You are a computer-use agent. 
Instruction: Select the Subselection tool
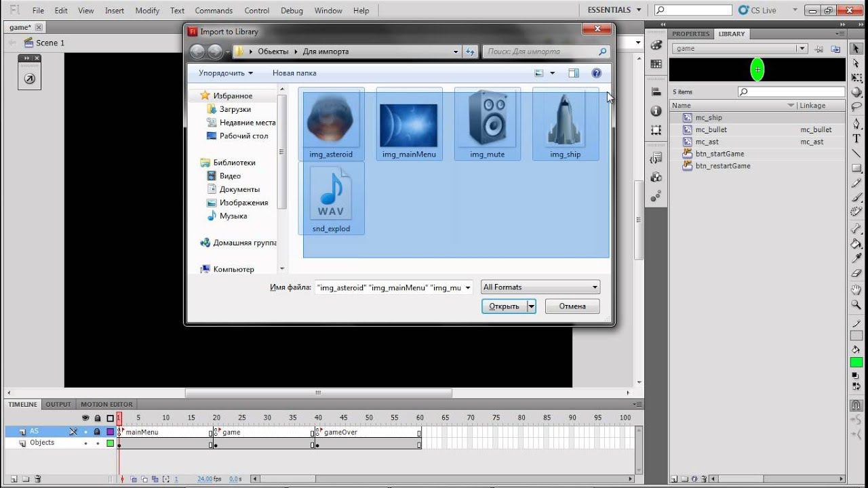(856, 63)
